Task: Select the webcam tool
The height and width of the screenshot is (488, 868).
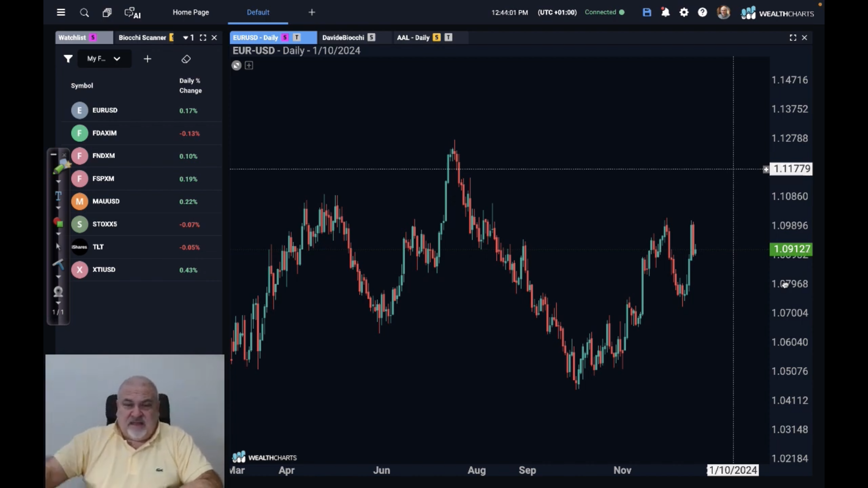Action: [x=58, y=291]
